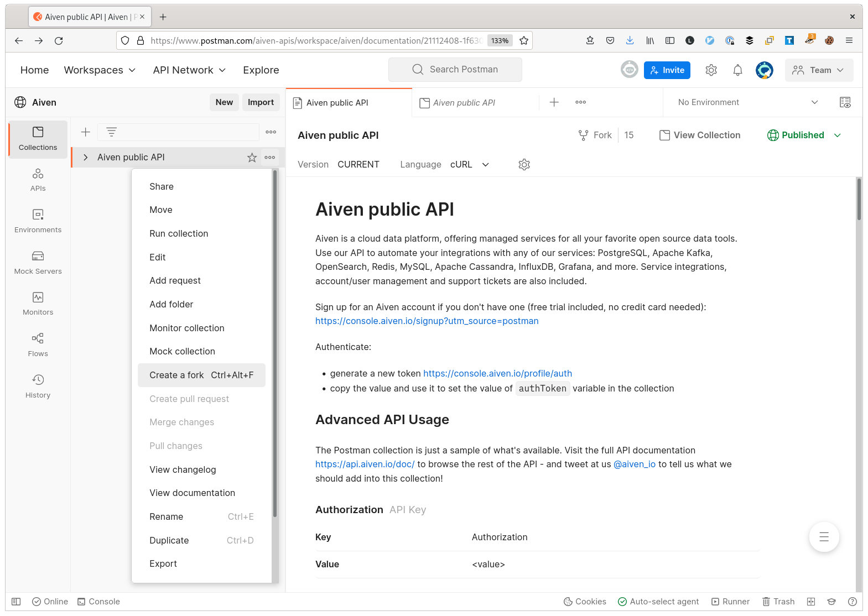Open the console.aiven.io signup link
This screenshot has width=868, height=616.
pos(427,321)
